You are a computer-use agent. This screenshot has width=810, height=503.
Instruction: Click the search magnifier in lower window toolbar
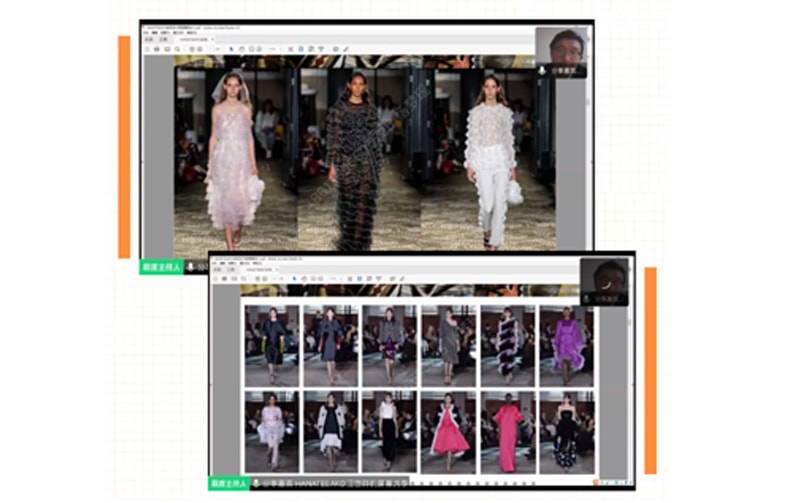[244, 279]
